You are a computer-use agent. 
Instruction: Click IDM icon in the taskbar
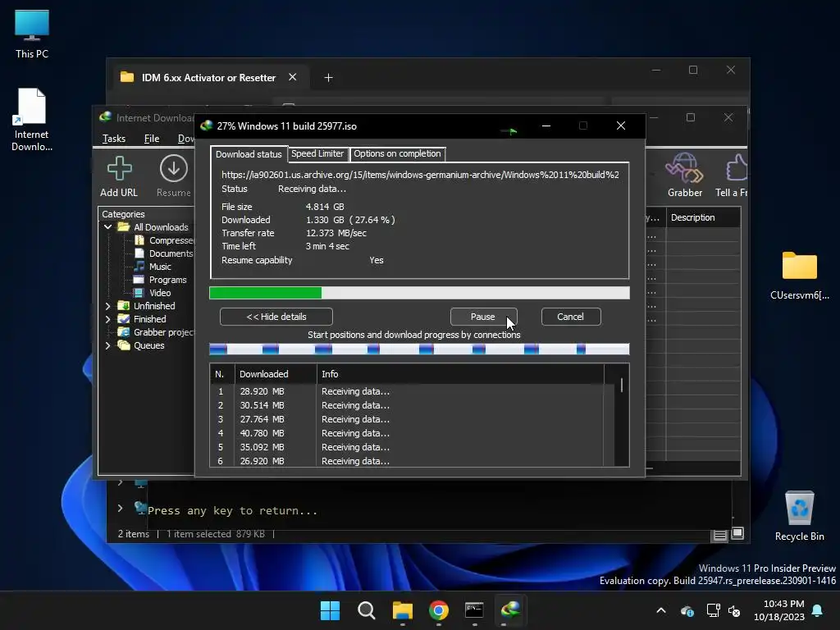(510, 610)
